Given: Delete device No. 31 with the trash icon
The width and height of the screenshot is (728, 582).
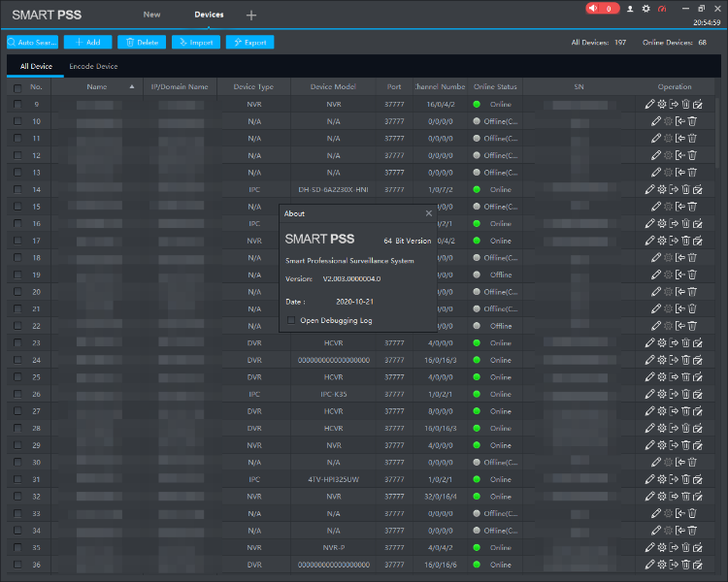Looking at the screenshot, I should [x=685, y=479].
